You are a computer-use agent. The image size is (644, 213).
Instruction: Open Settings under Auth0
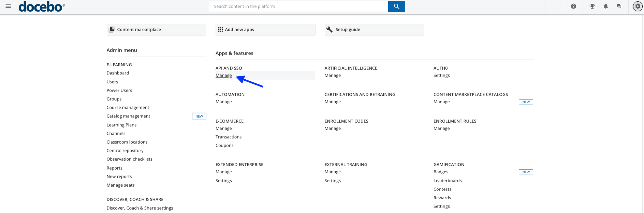tap(441, 75)
